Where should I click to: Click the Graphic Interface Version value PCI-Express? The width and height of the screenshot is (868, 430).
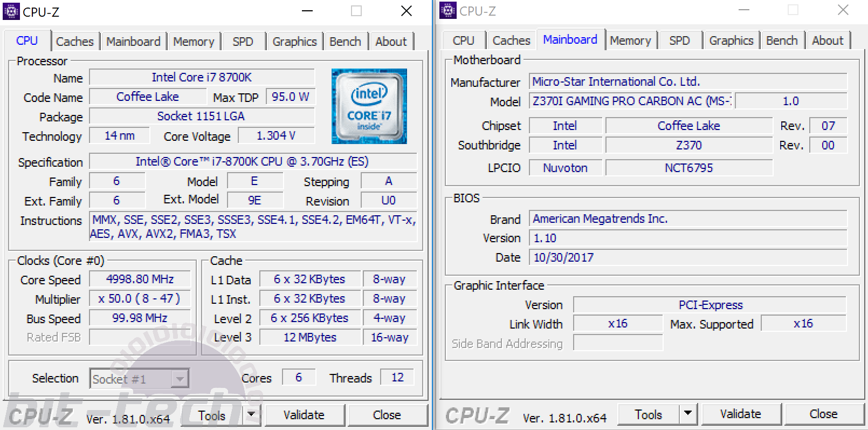coord(711,305)
